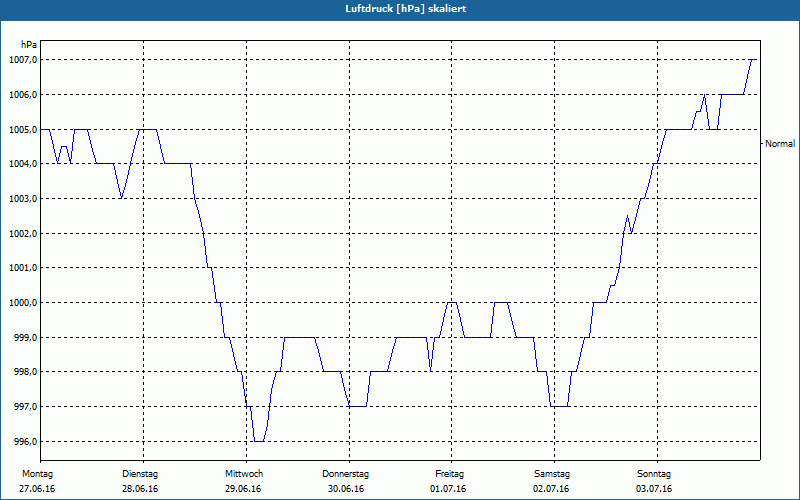
Task: Click the 'Normal' marker label
Action: (780, 144)
